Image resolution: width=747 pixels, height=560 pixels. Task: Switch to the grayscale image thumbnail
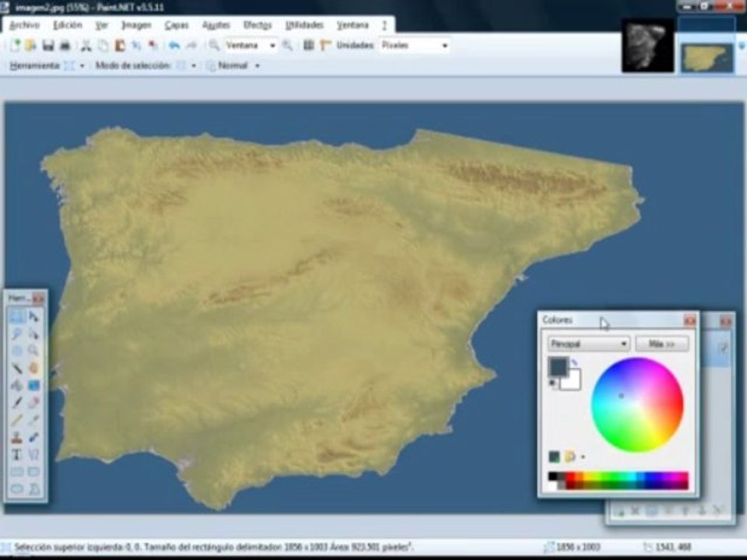647,47
